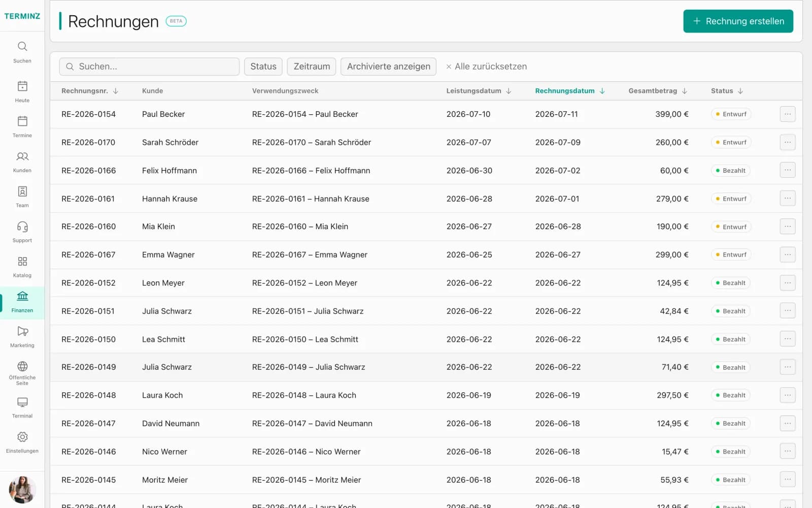
Task: Click Rechnungsdatum 2026-07-09
Action: point(558,142)
